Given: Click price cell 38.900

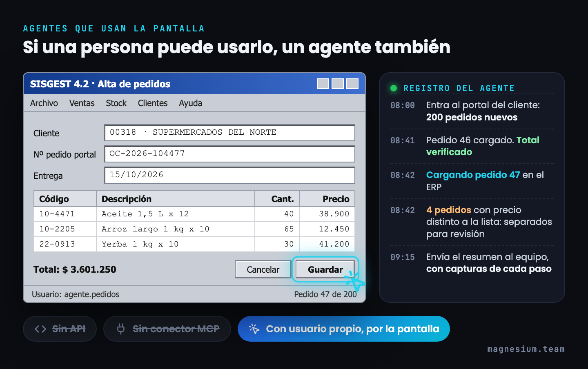Looking at the screenshot, I should click(x=327, y=214).
